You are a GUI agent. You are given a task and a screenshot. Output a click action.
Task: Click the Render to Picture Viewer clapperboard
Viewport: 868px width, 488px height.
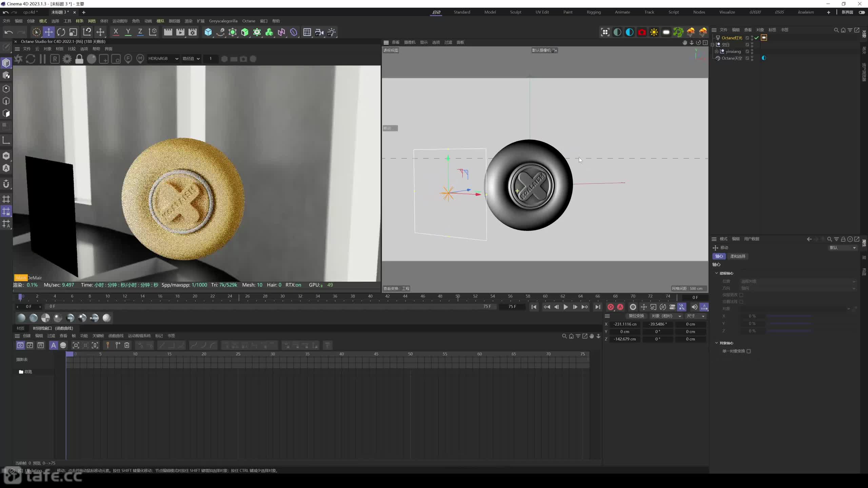coord(180,32)
